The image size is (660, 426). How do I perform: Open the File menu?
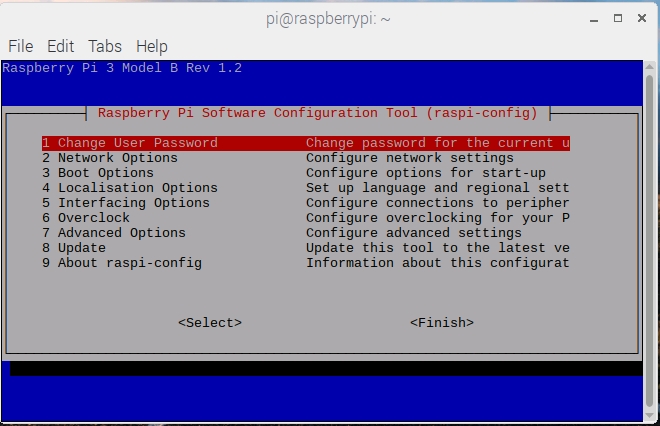click(21, 46)
